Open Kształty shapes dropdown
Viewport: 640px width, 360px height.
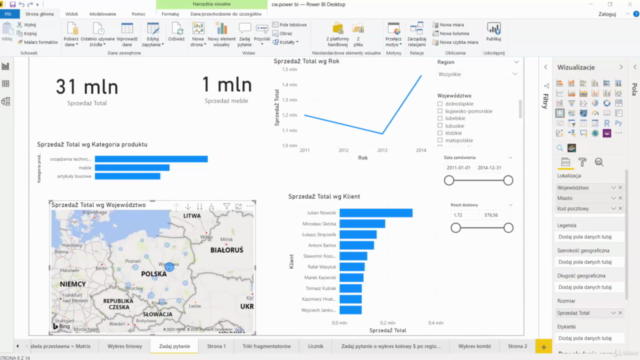click(285, 42)
